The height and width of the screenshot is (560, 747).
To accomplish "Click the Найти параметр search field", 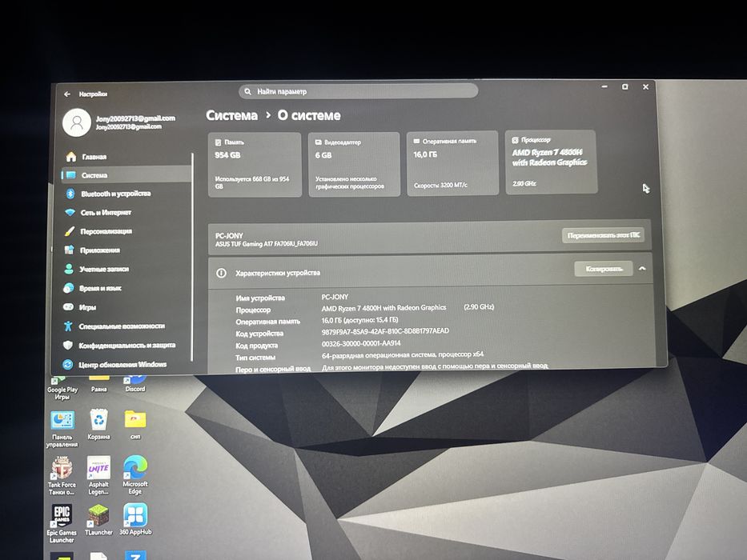I will tap(358, 91).
